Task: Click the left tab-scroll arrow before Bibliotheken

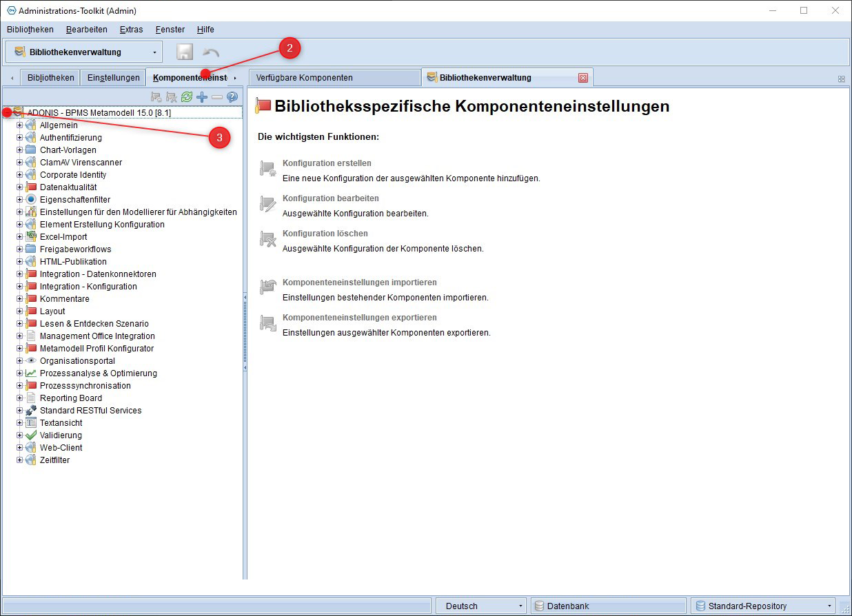Action: 12,79
